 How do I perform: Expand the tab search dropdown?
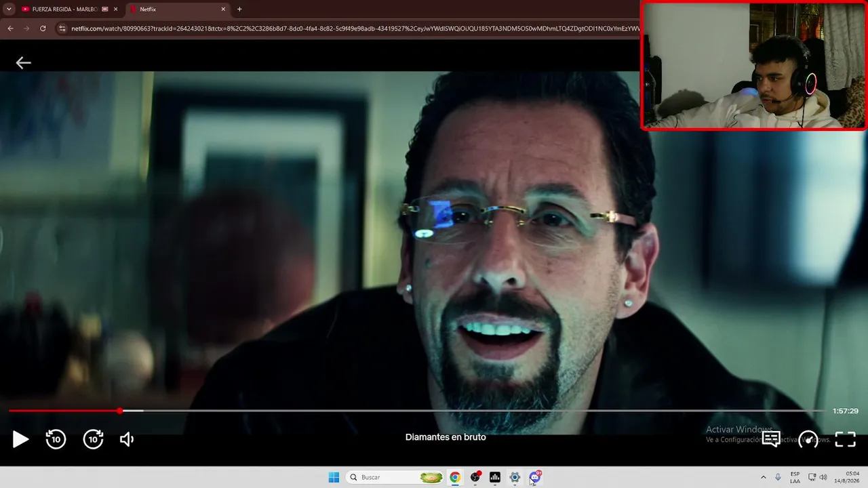(9, 9)
